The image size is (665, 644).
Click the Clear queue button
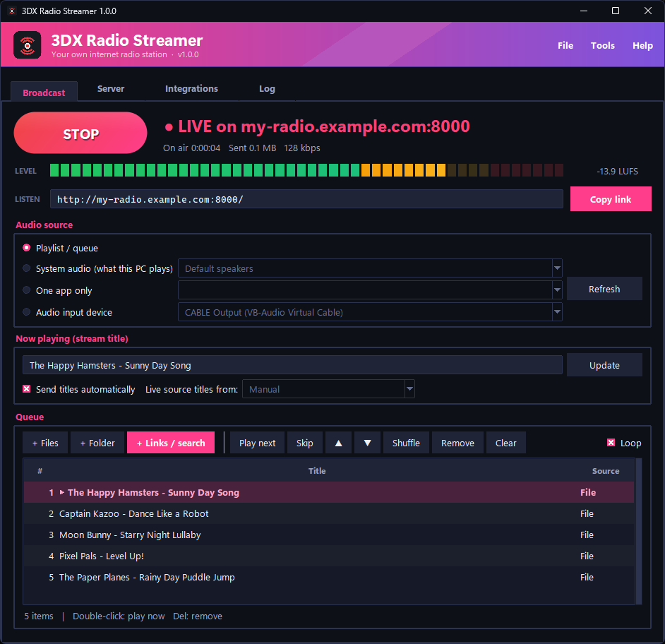click(506, 443)
